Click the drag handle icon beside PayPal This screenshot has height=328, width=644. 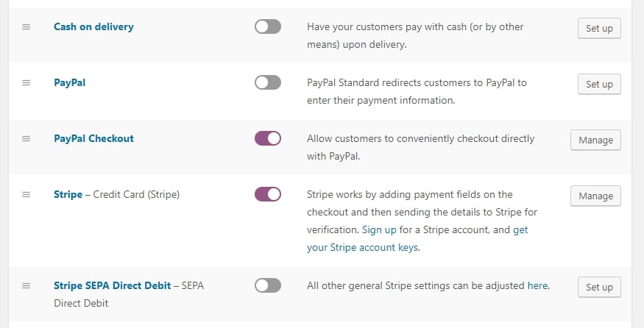click(x=26, y=83)
